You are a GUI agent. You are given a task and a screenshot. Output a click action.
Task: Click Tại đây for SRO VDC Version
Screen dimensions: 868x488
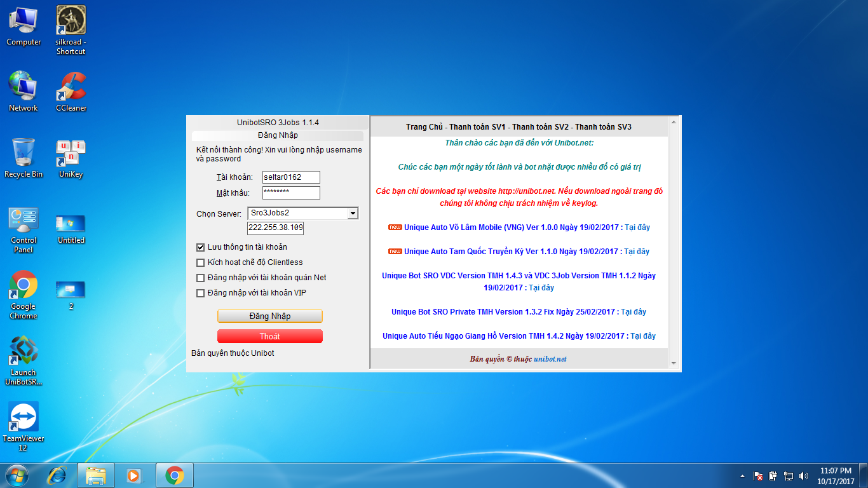[541, 288]
